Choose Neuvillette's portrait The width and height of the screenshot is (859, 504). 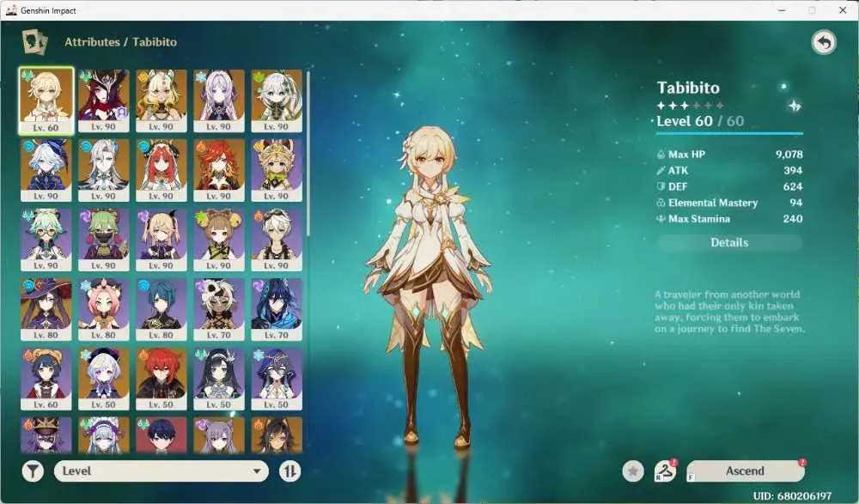pos(104,170)
